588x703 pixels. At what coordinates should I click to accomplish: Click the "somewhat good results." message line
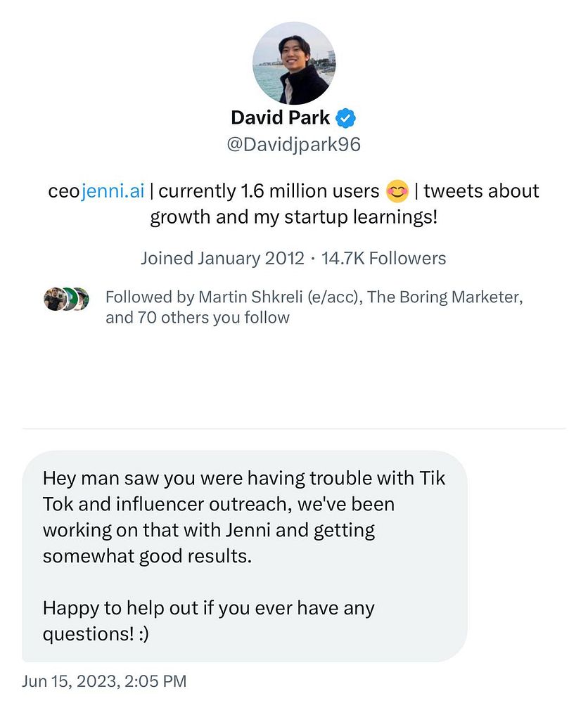pyautogui.click(x=147, y=555)
